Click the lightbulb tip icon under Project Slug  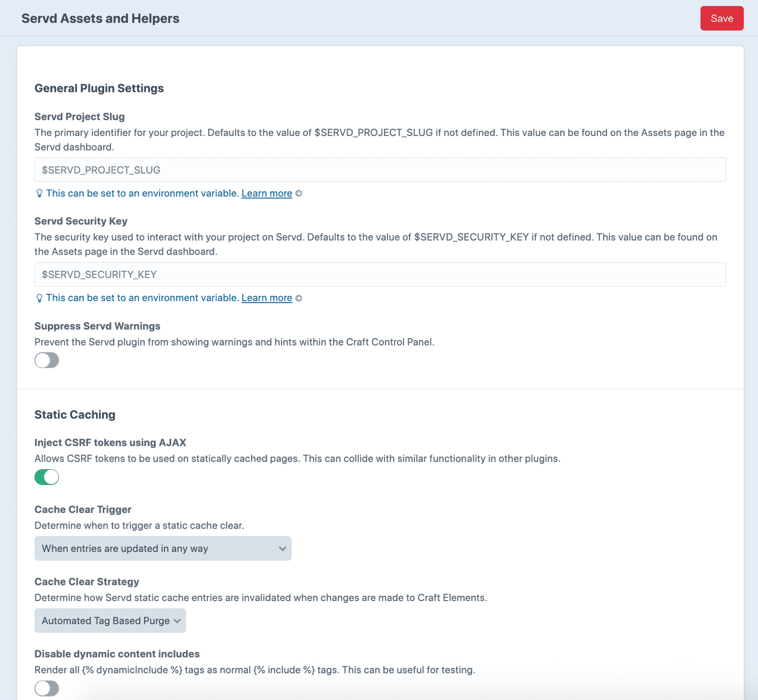click(39, 193)
